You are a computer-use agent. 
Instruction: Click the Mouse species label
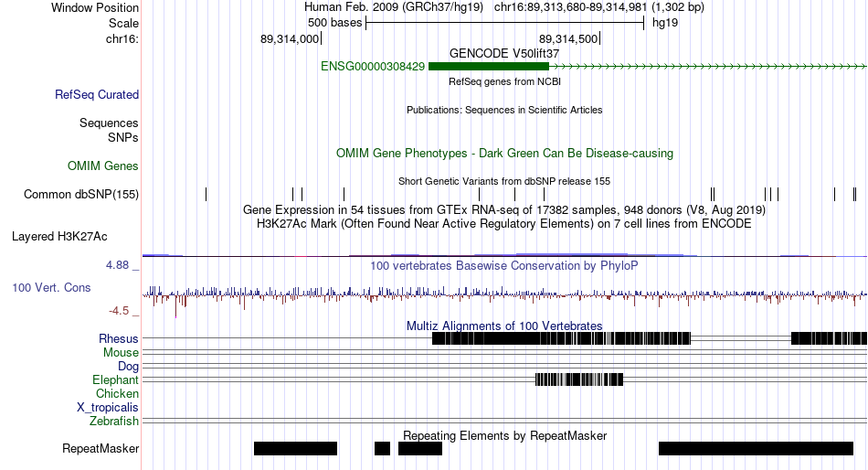tap(121, 353)
